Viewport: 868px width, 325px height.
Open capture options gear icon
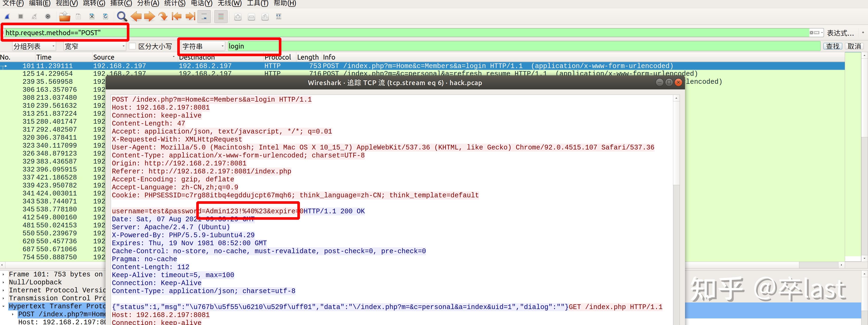pyautogui.click(x=48, y=16)
